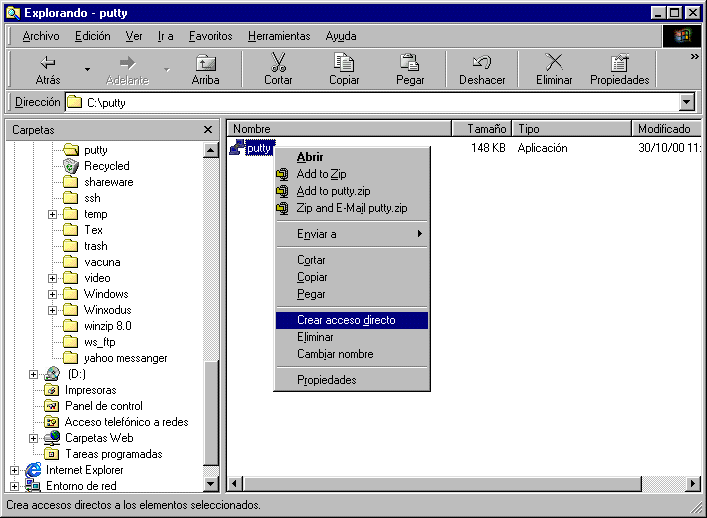
Task: Choose Pegar in the context menu
Action: (352, 294)
